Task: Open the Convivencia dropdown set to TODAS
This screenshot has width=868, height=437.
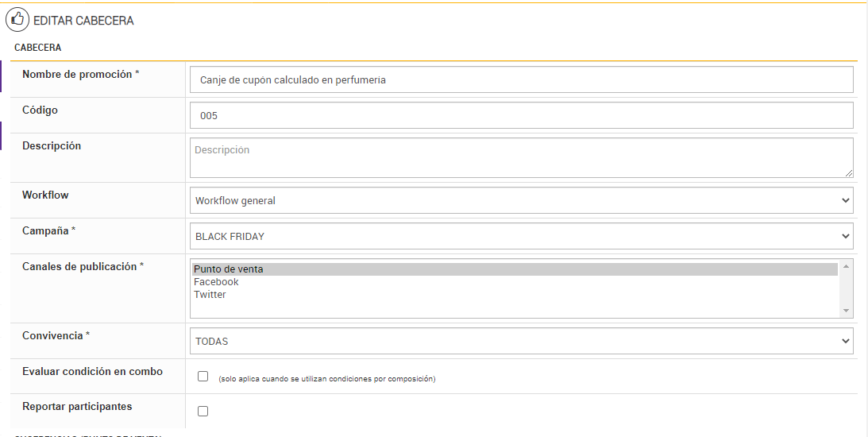Action: tap(521, 342)
